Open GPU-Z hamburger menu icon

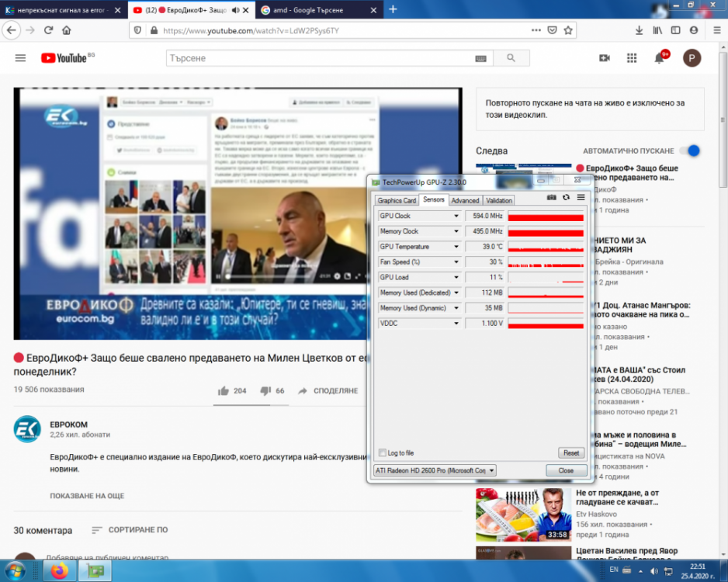pyautogui.click(x=581, y=198)
